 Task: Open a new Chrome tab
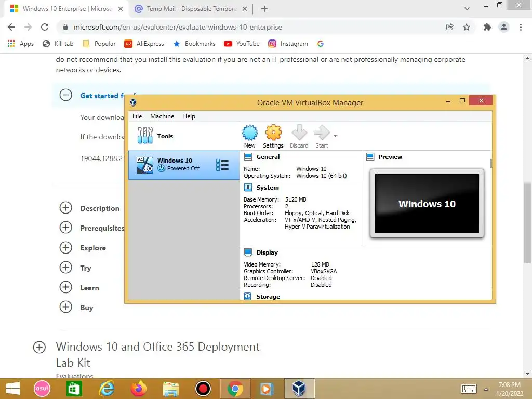coord(264,9)
